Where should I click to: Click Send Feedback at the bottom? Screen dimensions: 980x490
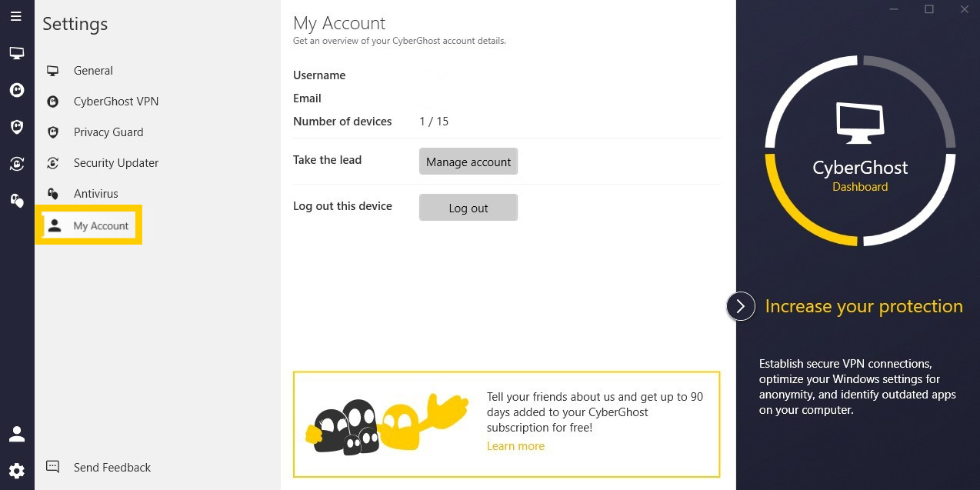point(112,468)
